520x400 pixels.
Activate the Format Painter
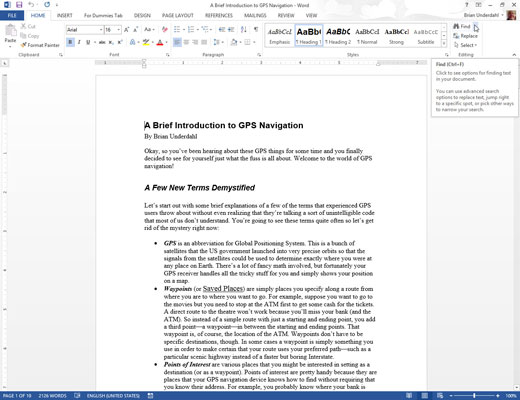(40, 45)
